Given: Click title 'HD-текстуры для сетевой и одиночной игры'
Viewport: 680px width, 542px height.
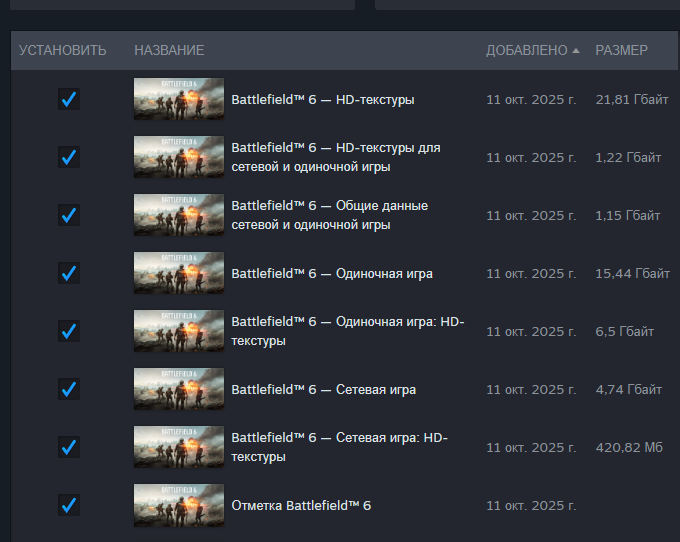Looking at the screenshot, I should [x=336, y=157].
